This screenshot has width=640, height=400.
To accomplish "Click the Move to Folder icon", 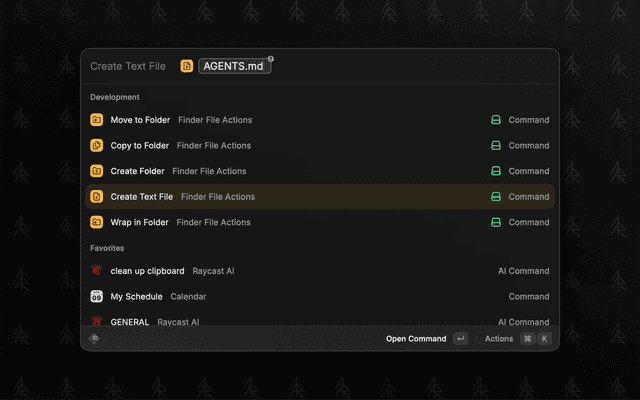I will (97, 120).
